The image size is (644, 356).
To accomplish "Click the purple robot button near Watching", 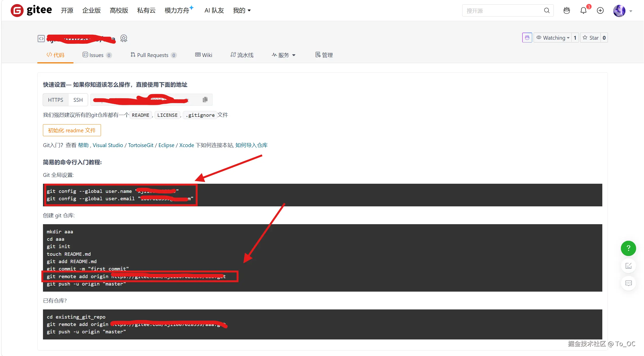I will coord(527,38).
